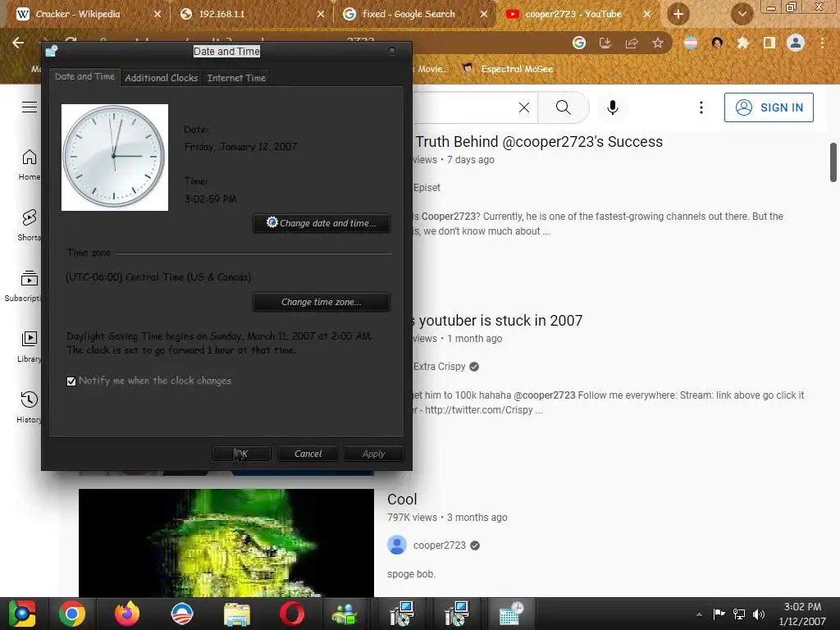Open History in YouTube sidebar

pyautogui.click(x=30, y=408)
